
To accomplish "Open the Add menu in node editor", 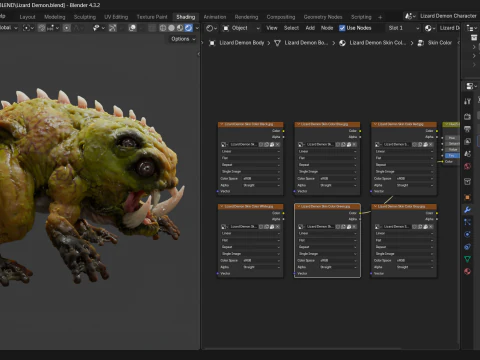I will (x=310, y=28).
